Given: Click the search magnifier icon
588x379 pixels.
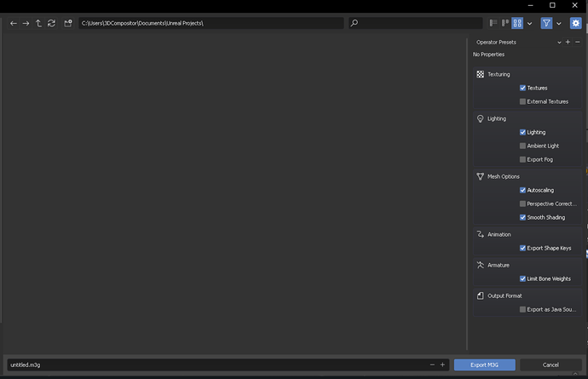Looking at the screenshot, I should tap(354, 23).
